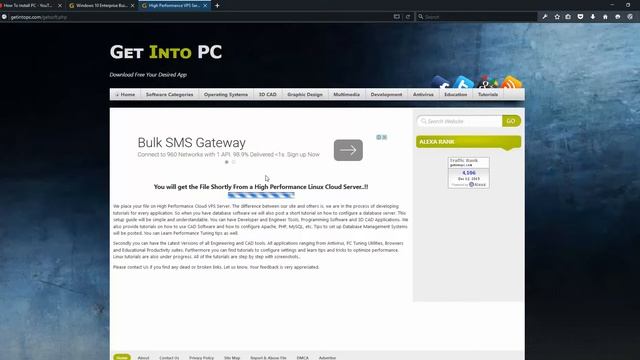Screen dimensions: 640x360
Task: Open the Education menu
Action: [456, 94]
